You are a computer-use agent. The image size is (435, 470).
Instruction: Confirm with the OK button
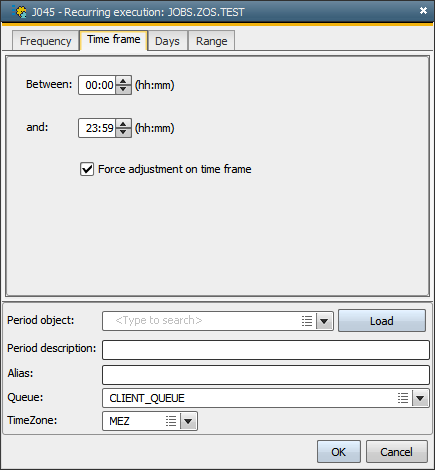(x=339, y=452)
